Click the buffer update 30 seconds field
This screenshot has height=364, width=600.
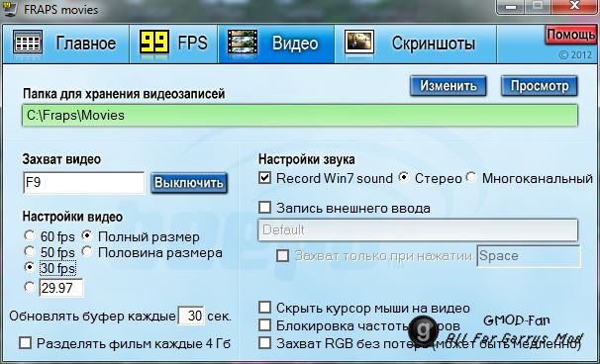191,316
